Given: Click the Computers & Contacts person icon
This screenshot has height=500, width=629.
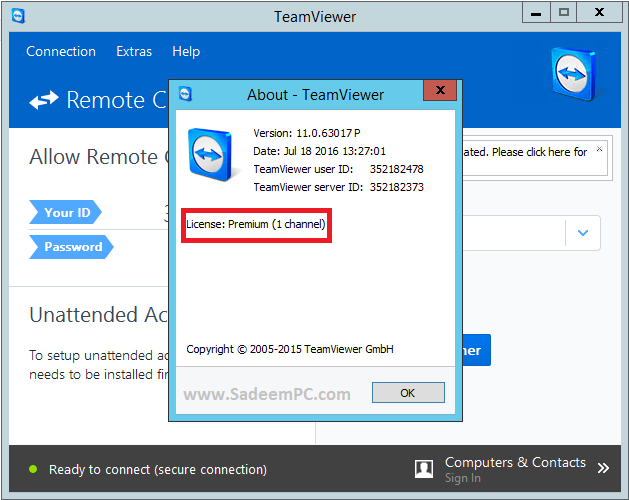Looking at the screenshot, I should [x=424, y=469].
